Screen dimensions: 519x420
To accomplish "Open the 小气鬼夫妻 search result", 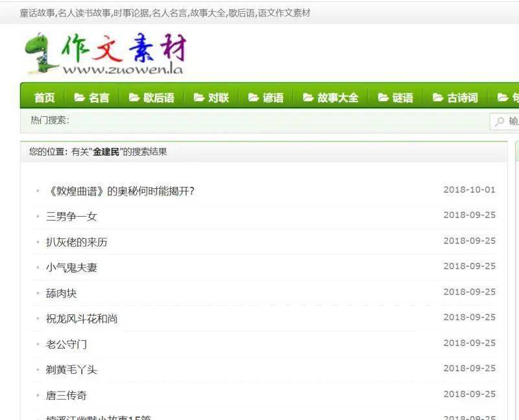I will [71, 267].
